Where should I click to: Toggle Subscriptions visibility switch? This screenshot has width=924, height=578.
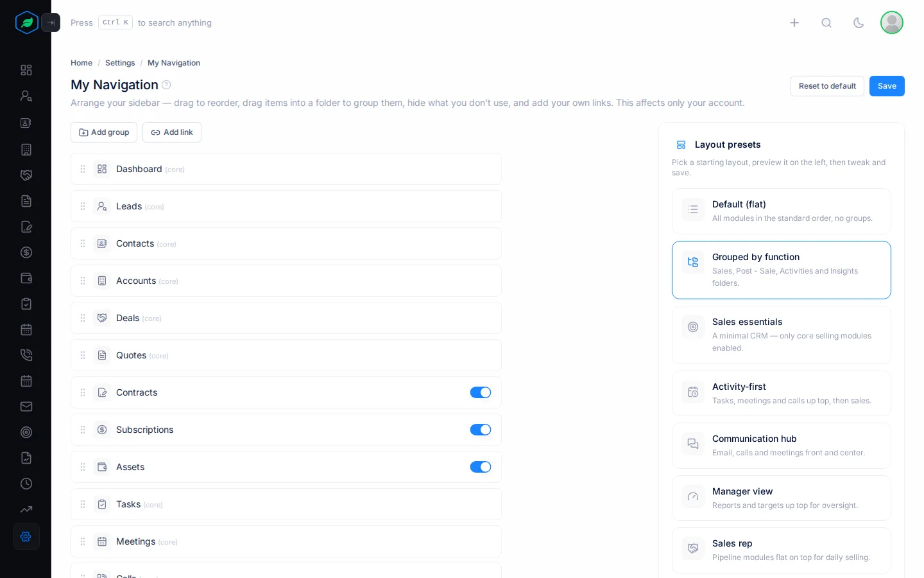point(481,430)
